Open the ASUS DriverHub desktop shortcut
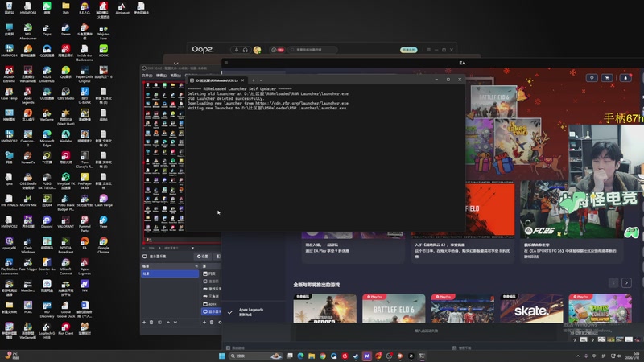This screenshot has width=644, height=362. click(x=47, y=74)
